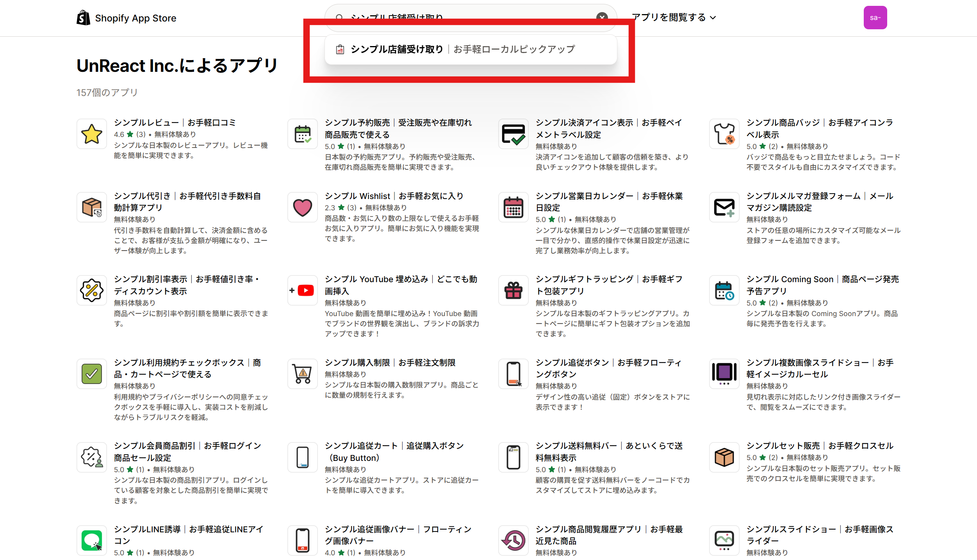
Task: Click the cube icon for シンプルセット販売
Action: tap(724, 457)
